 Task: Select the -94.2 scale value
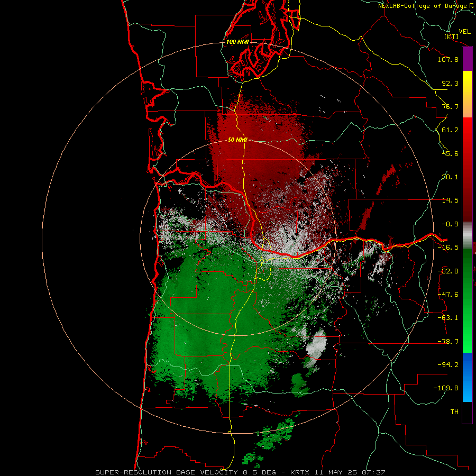coord(448,365)
